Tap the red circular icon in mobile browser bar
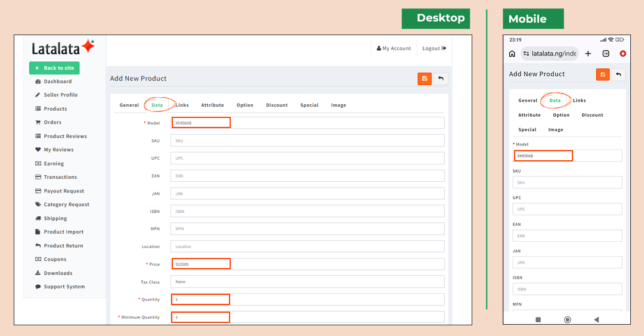This screenshot has height=336, width=644. pos(623,54)
